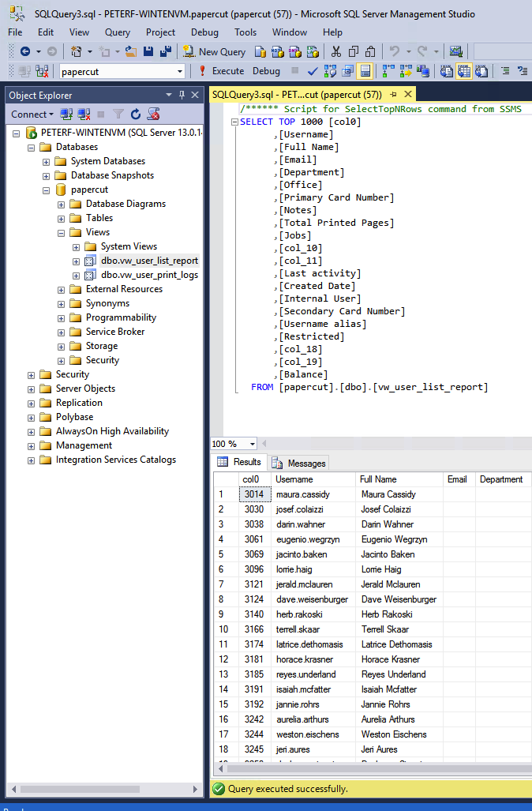This screenshot has width=532, height=811.
Task: Toggle Include Live Query Statistics icon
Action: click(406, 71)
